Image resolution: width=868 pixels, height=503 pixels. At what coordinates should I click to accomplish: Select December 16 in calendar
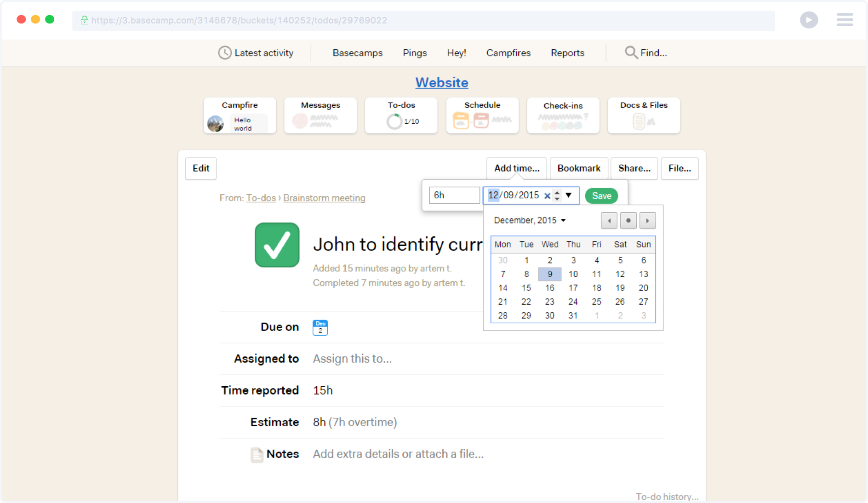(x=549, y=288)
